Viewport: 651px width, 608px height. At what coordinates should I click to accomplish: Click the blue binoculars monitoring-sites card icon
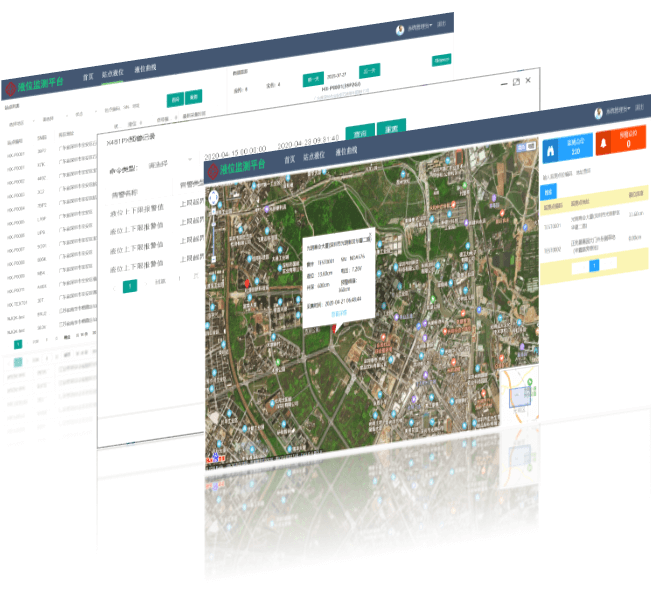click(550, 152)
